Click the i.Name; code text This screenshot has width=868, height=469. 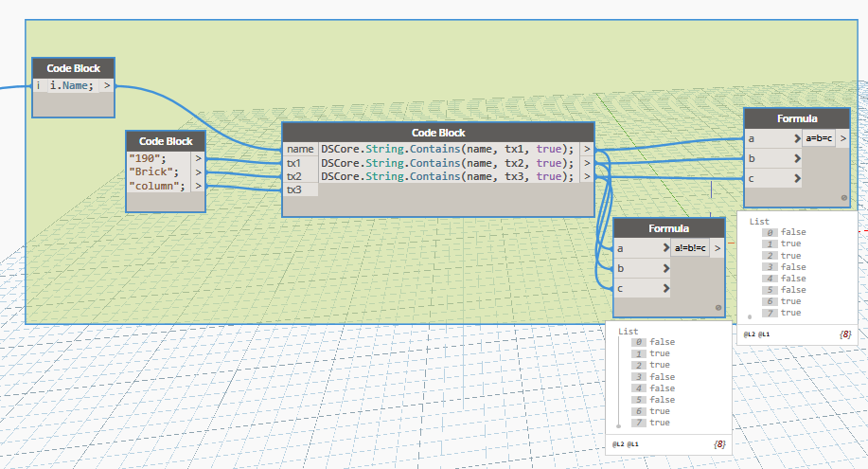point(72,85)
